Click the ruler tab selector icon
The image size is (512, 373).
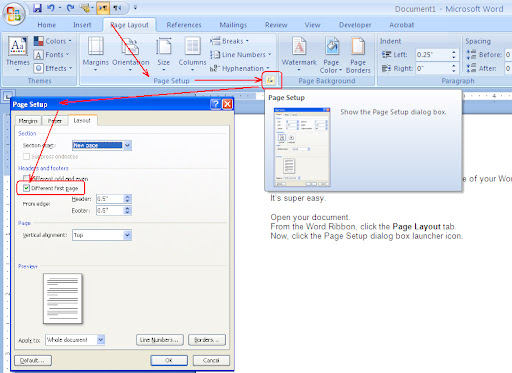(x=7, y=96)
